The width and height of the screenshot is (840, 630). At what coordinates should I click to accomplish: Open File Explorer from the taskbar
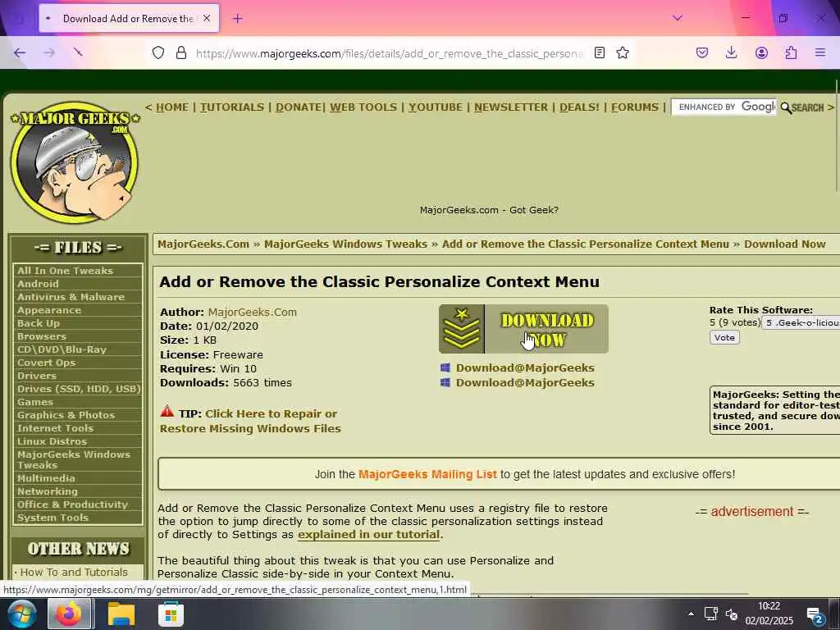121,614
